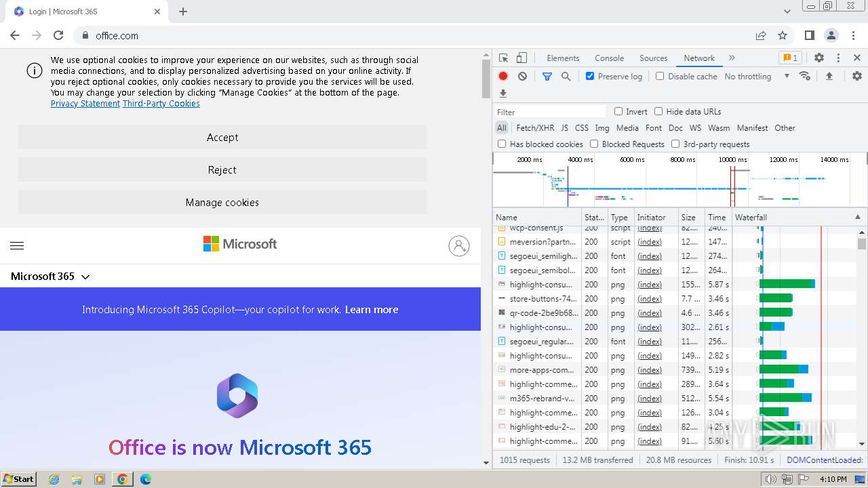Click Learn more about Copilot
The width and height of the screenshot is (868, 488).
[372, 310]
